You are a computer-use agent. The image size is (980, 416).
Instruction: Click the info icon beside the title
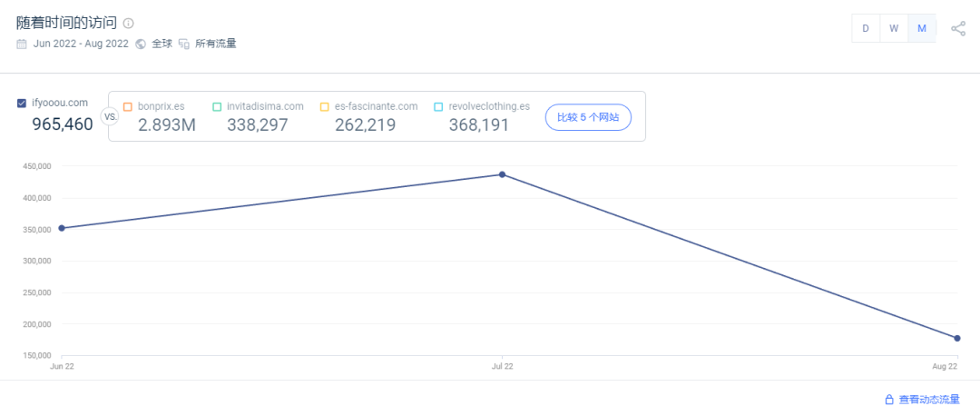128,23
